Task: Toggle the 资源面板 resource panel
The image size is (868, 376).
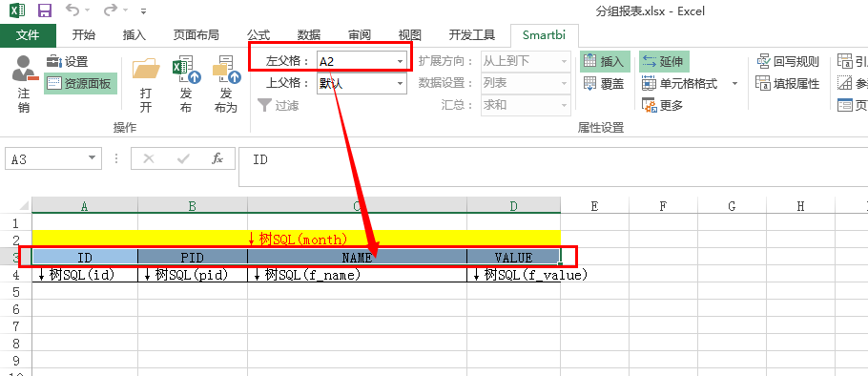Action: pyautogui.click(x=81, y=84)
